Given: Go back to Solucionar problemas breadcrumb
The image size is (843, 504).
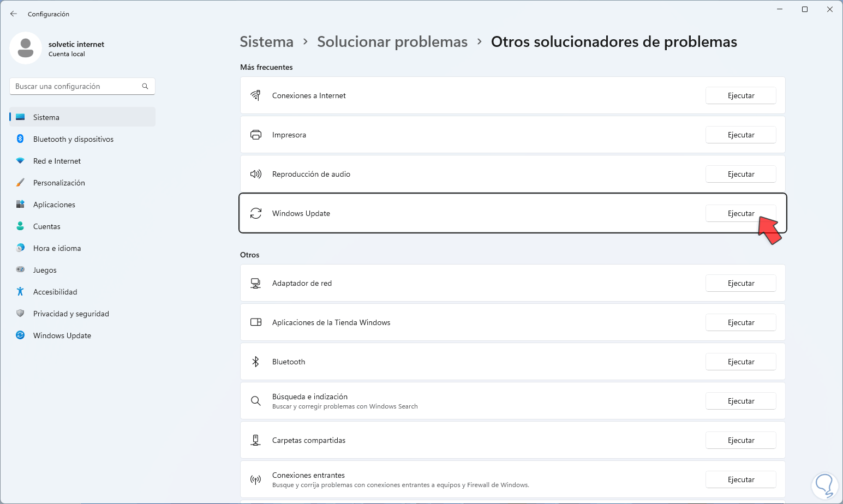Looking at the screenshot, I should click(392, 42).
